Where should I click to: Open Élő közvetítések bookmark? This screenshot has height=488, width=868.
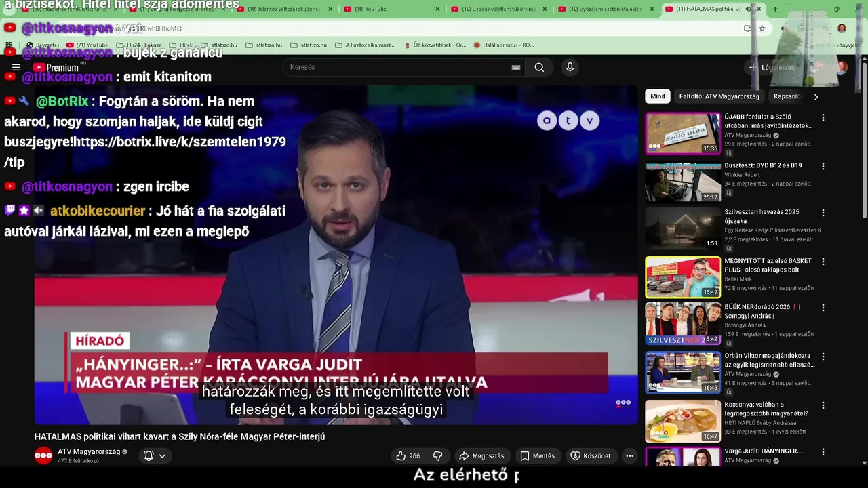tap(435, 45)
